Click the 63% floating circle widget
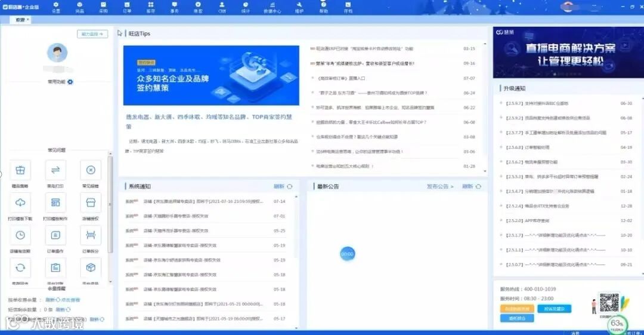 click(x=617, y=324)
